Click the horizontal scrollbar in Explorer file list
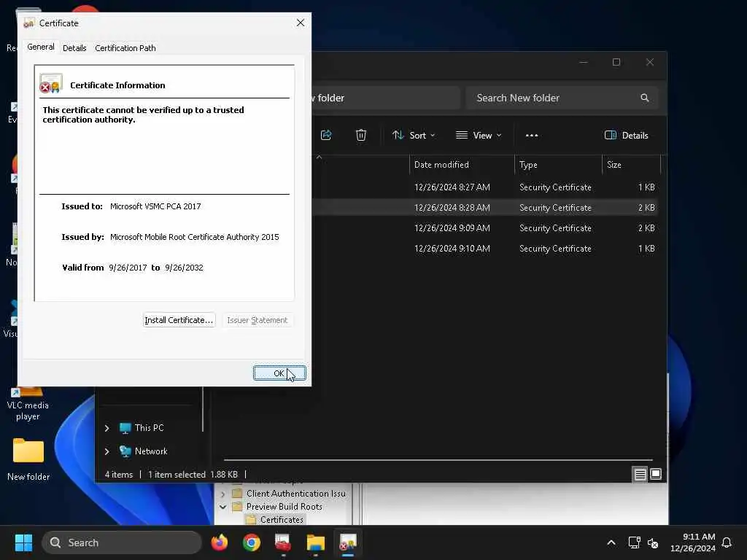 [438, 460]
